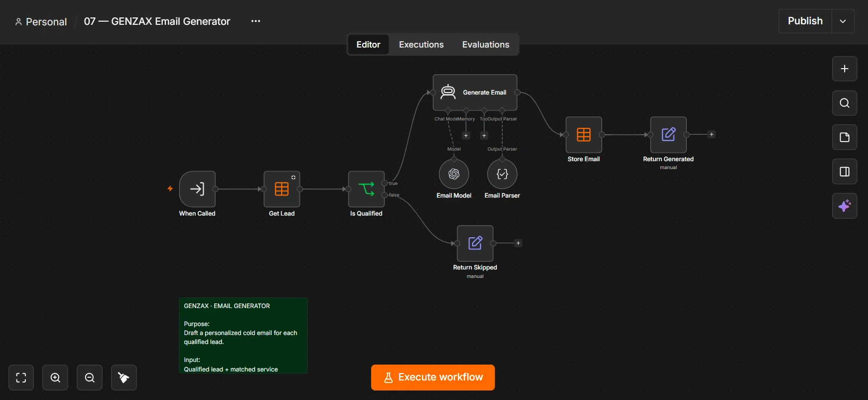Viewport: 868px width, 400px height.
Task: Add a node after Return Skipped
Action: coord(518,243)
